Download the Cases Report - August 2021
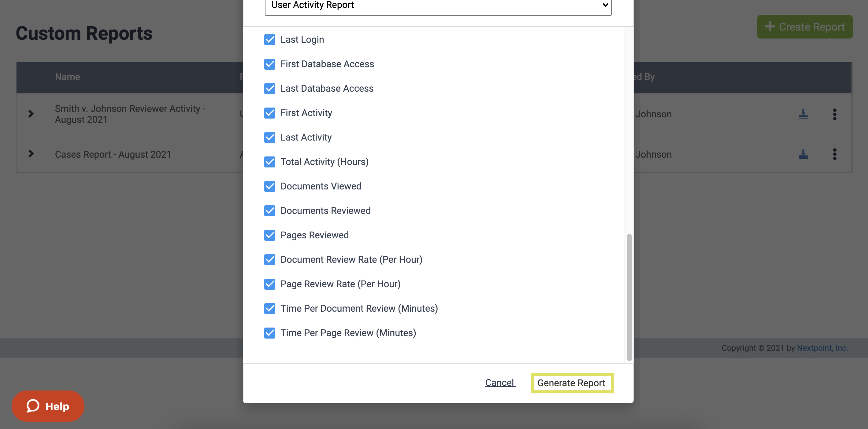 [803, 154]
